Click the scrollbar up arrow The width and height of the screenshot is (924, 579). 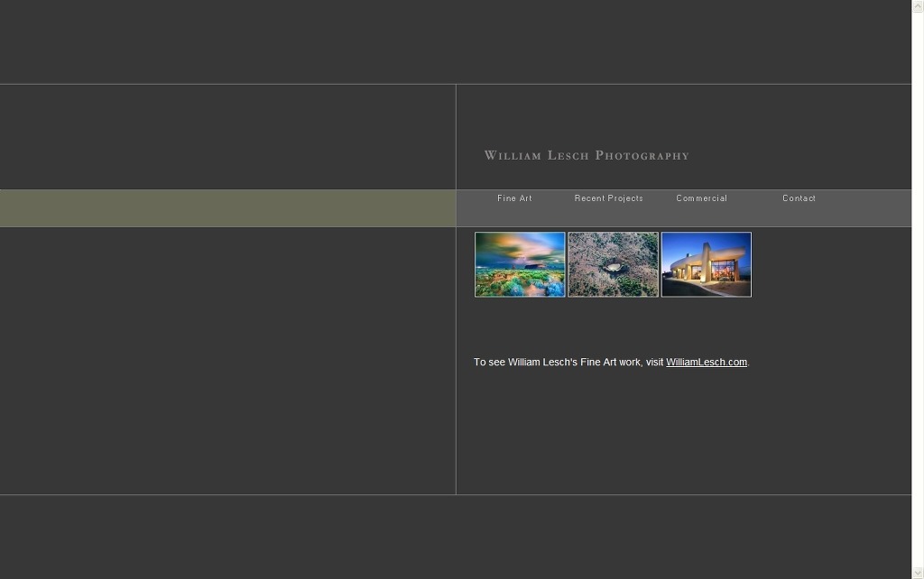click(918, 6)
